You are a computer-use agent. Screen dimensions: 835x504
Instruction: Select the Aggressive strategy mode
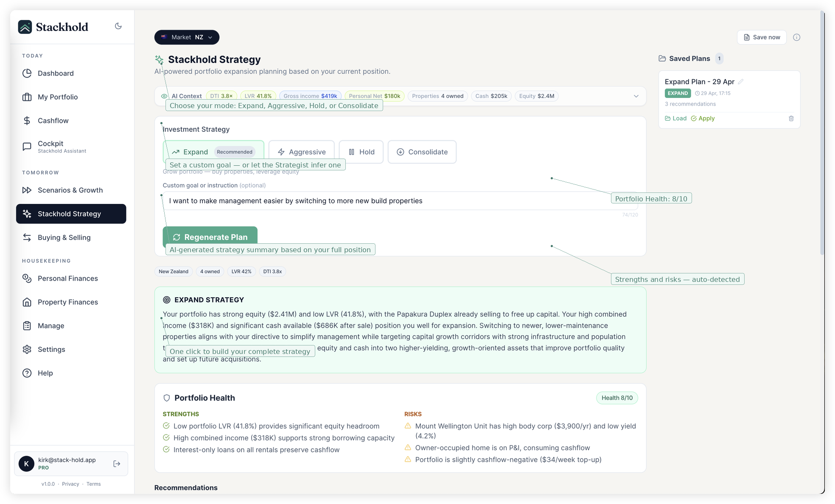[x=302, y=152]
